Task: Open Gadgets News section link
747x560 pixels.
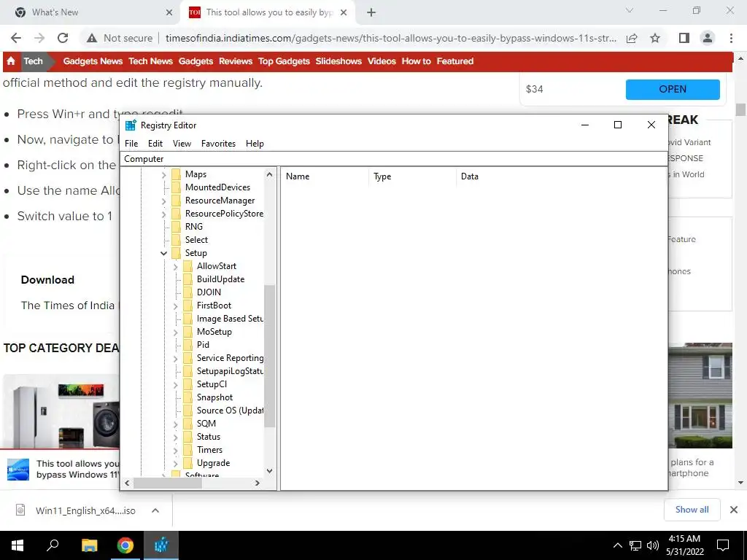Action: click(93, 61)
